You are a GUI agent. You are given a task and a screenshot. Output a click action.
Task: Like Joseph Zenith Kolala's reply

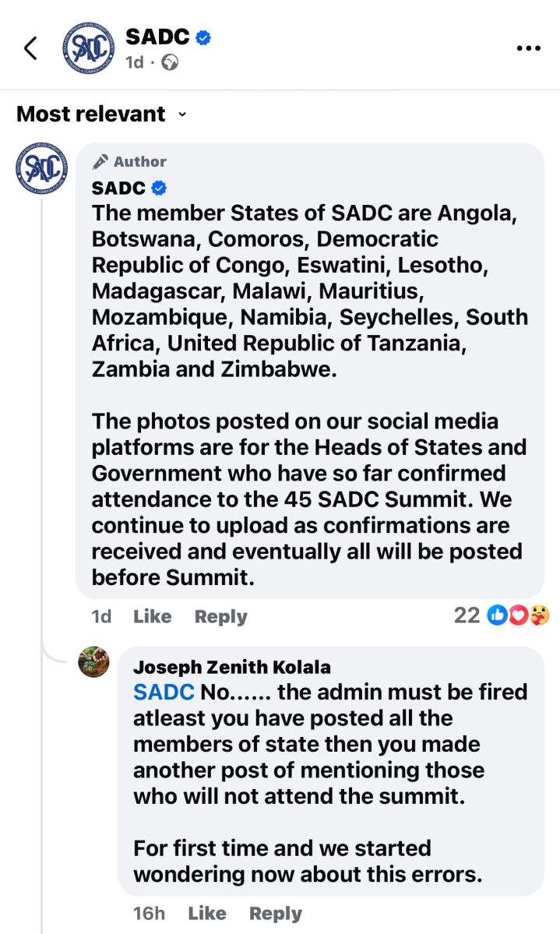[x=206, y=913]
